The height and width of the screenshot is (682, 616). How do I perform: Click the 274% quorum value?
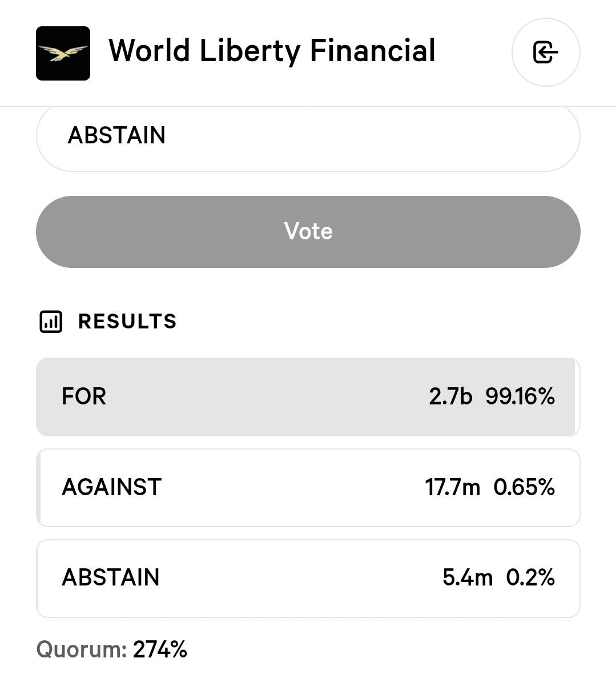pyautogui.click(x=160, y=649)
